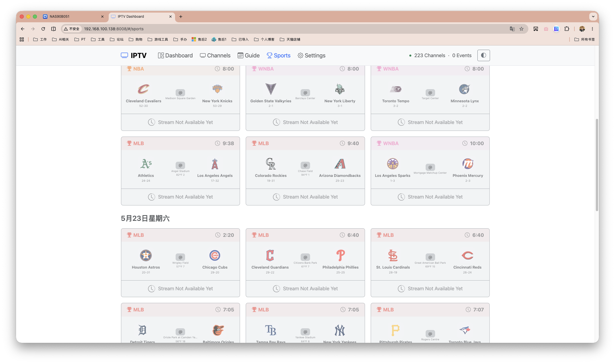This screenshot has width=615, height=364.
Task: Toggle dark mode theme button
Action: (483, 55)
